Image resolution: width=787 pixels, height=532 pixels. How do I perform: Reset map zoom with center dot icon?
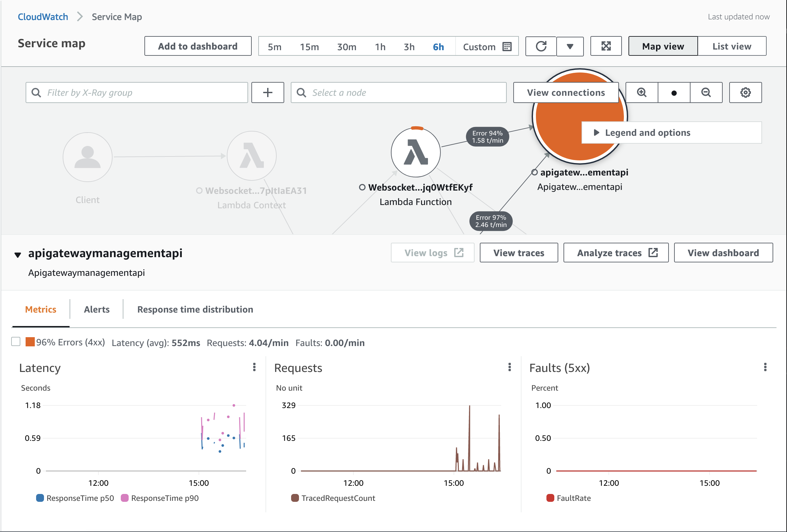[673, 93]
